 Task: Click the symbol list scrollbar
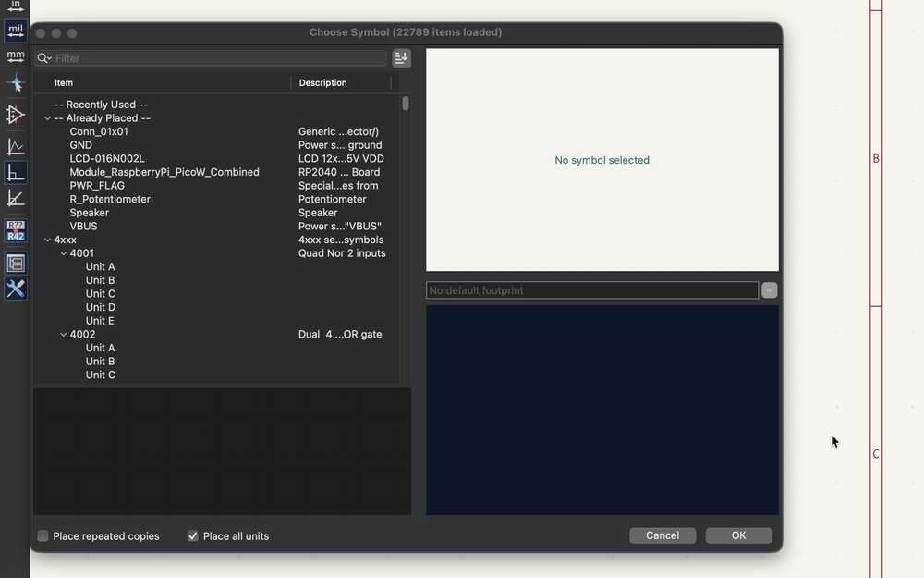click(404, 104)
